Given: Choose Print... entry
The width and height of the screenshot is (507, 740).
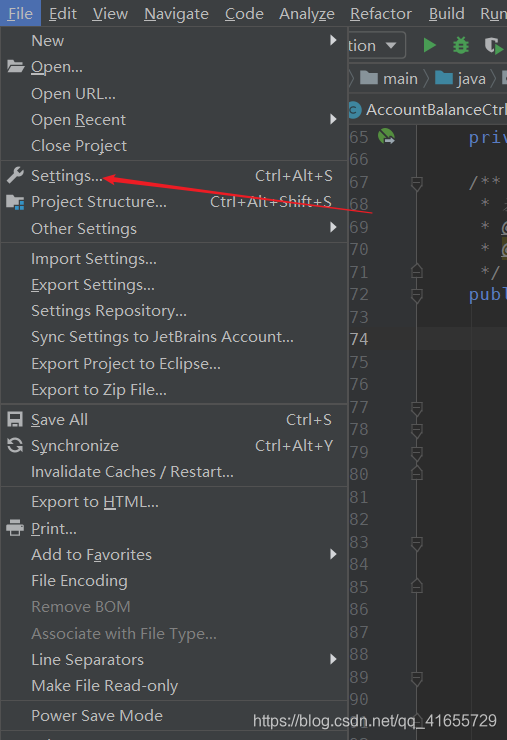Looking at the screenshot, I should (x=174, y=529).
